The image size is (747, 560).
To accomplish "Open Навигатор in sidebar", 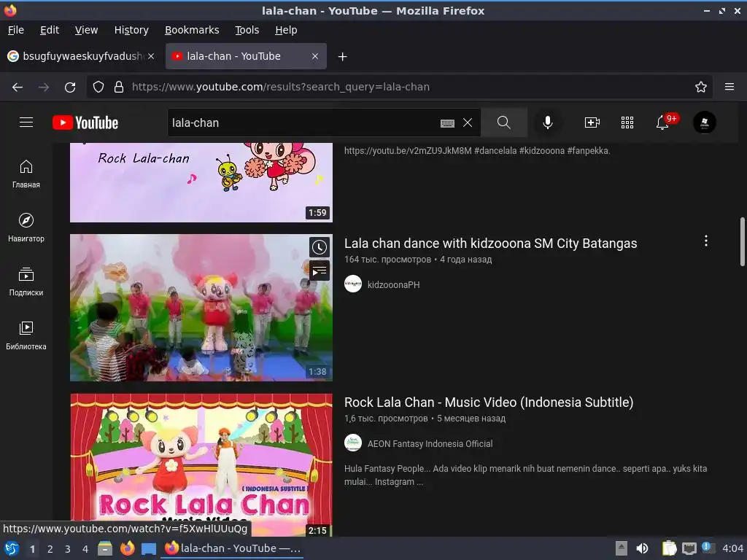I will pyautogui.click(x=26, y=227).
